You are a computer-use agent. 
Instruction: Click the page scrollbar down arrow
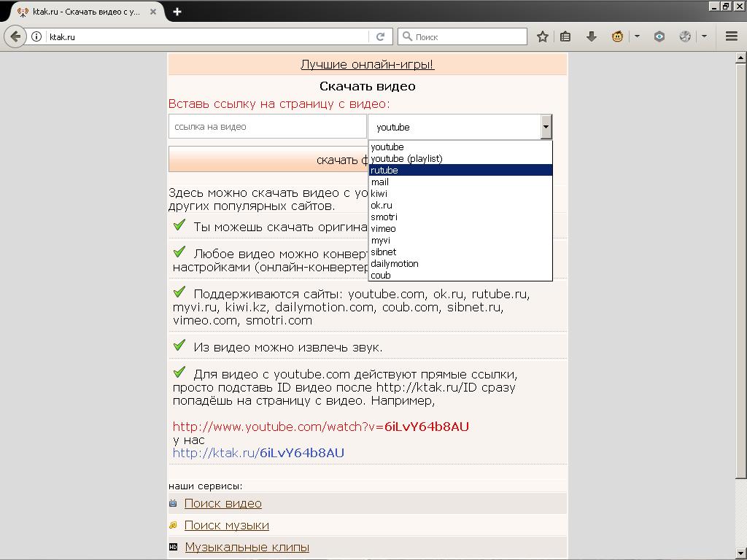coord(741,554)
